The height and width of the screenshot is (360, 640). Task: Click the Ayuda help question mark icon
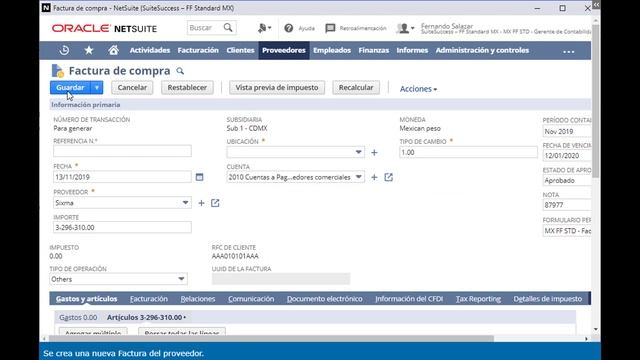coord(289,28)
